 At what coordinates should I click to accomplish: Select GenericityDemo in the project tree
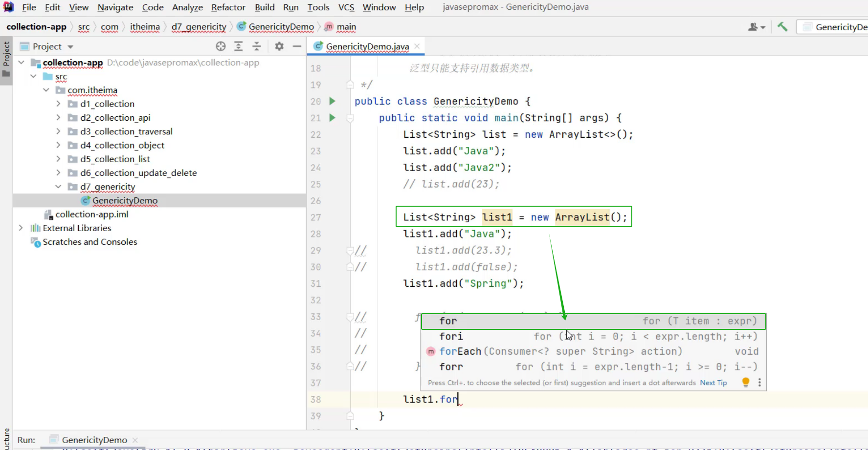[125, 200]
